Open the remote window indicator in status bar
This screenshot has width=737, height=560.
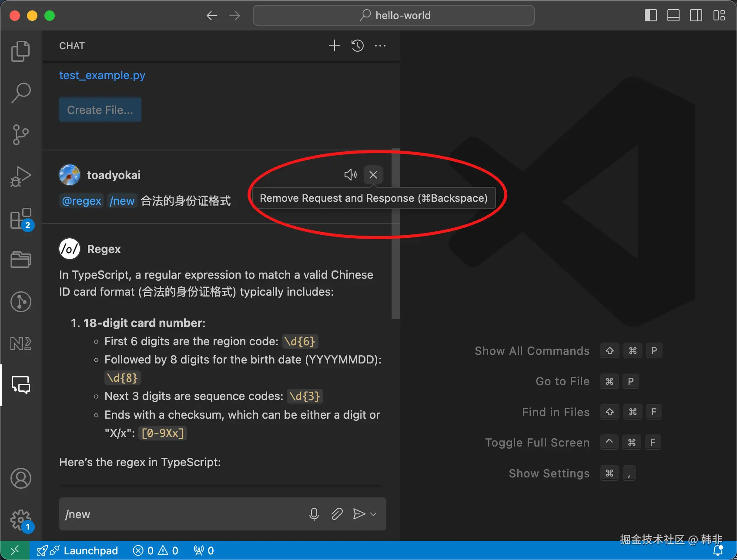tap(15, 550)
